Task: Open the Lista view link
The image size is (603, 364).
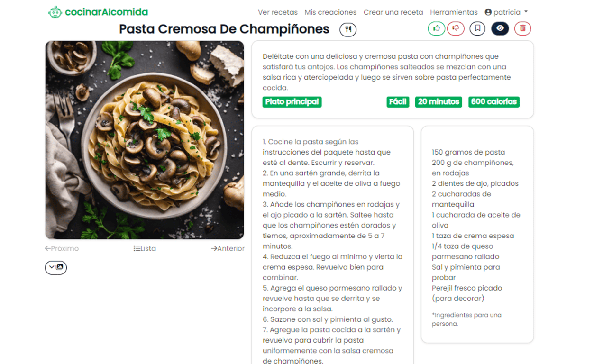Action: point(145,248)
